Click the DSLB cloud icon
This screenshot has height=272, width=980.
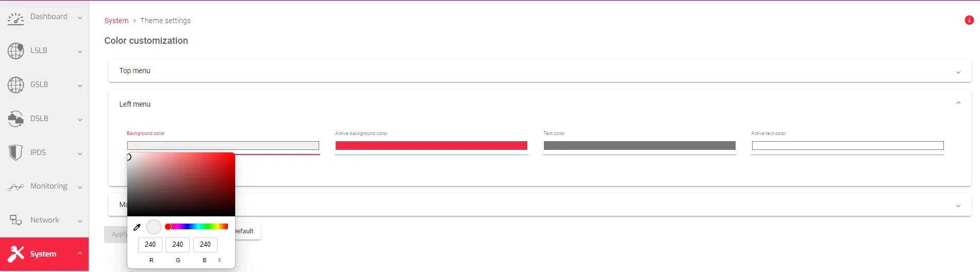(15, 119)
